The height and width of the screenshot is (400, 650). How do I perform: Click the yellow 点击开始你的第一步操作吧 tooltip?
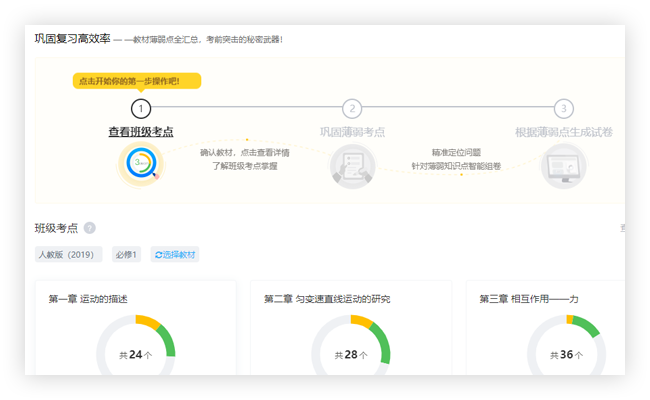tap(137, 81)
